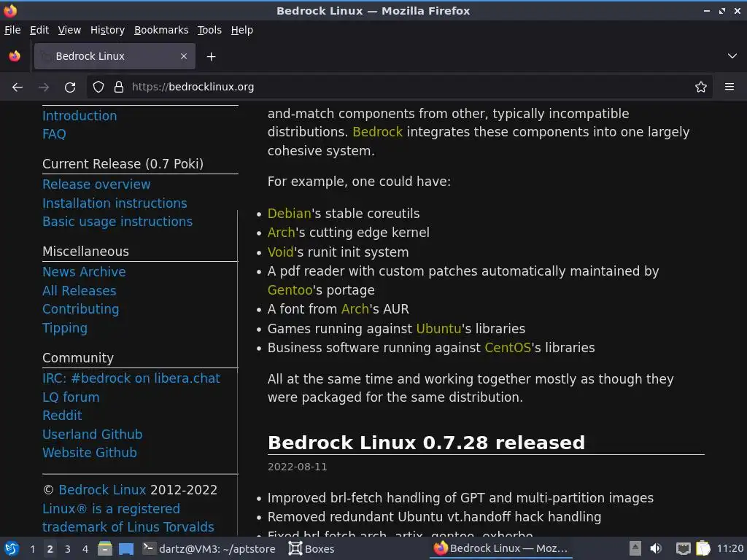
Task: Switch to workspace 1
Action: (32, 549)
